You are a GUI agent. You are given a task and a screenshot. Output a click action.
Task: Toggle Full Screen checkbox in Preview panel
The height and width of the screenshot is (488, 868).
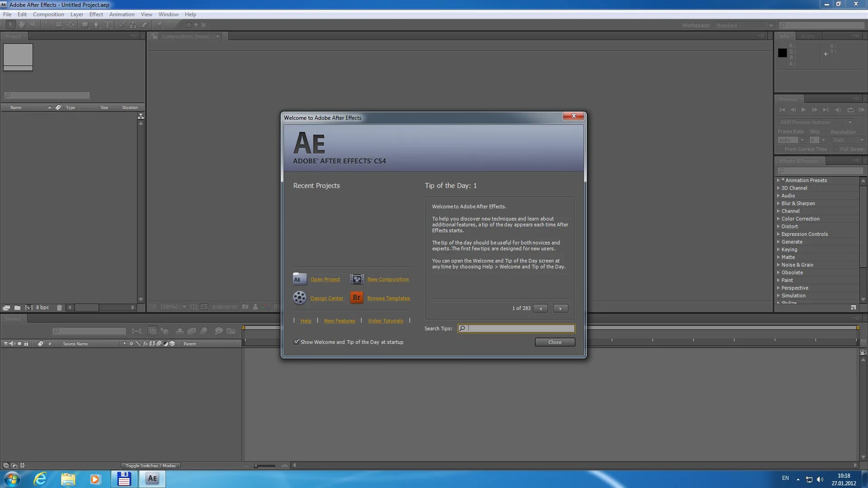(836, 149)
